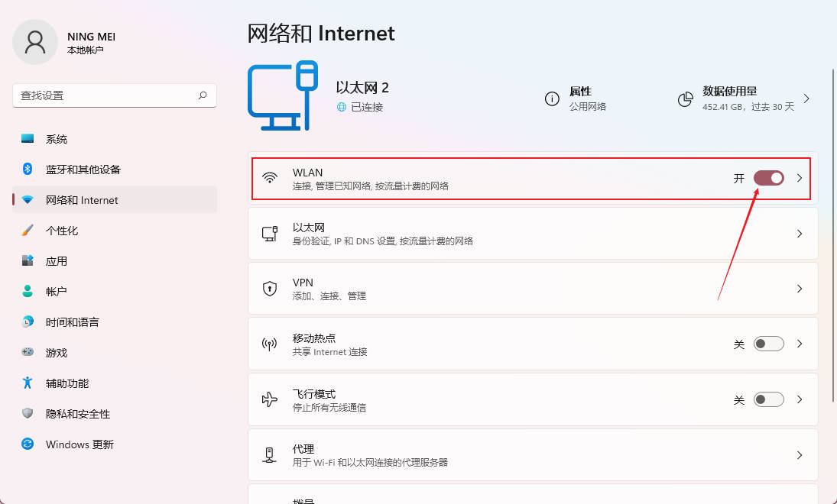Click the shield lock icon for VPN
This screenshot has width=837, height=504.
point(270,289)
